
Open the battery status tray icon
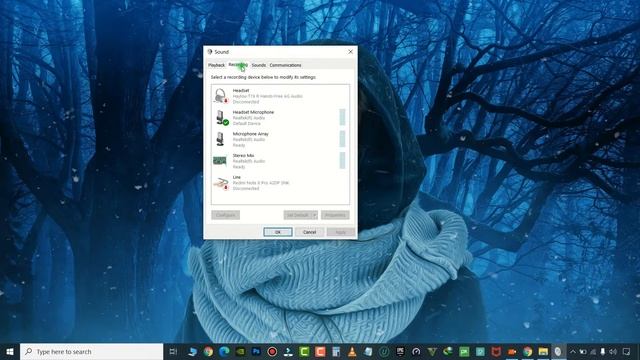point(583,351)
